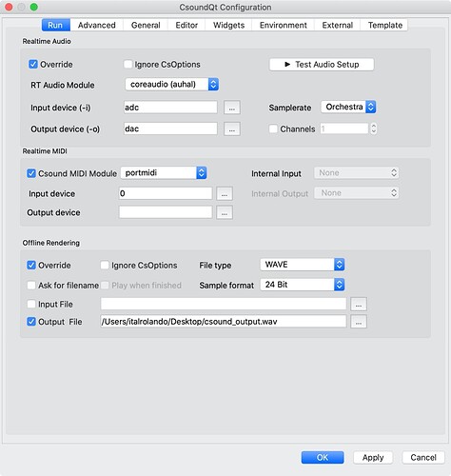Uncheck the Output File checkbox
Screen dimensions: 451x476
click(31, 322)
